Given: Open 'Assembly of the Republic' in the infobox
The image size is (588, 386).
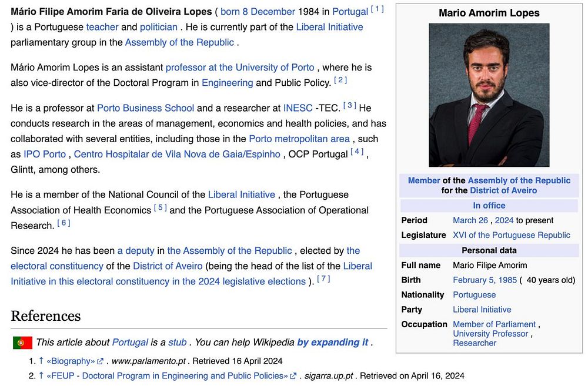Looking at the screenshot, I should point(519,180).
